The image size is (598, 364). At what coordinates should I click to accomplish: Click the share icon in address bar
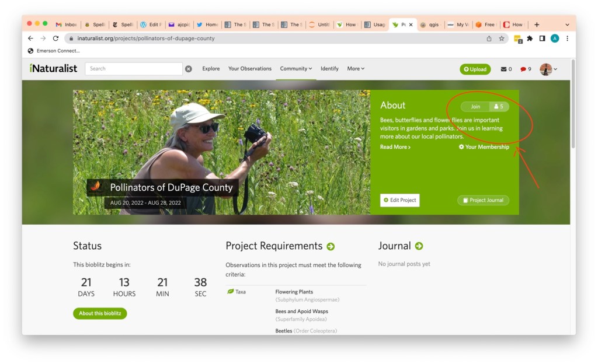coord(489,38)
